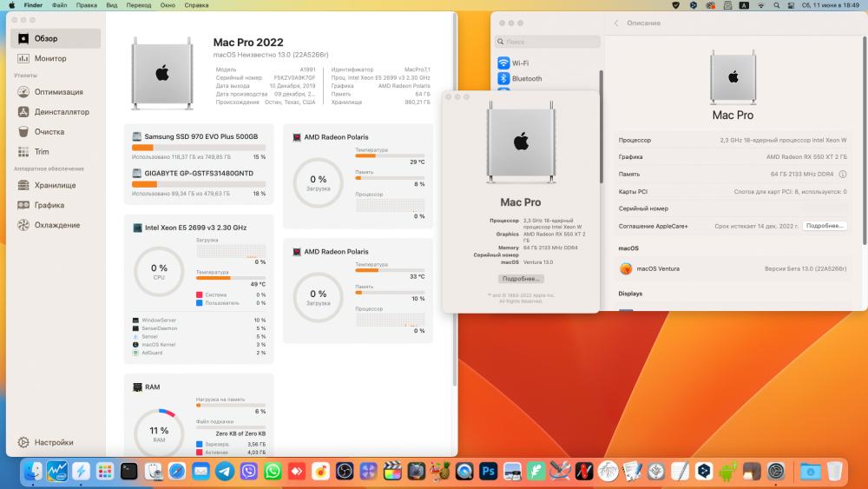This screenshot has height=489, width=868.
Task: Click the Поиск field in System Settings
Action: [x=548, y=42]
